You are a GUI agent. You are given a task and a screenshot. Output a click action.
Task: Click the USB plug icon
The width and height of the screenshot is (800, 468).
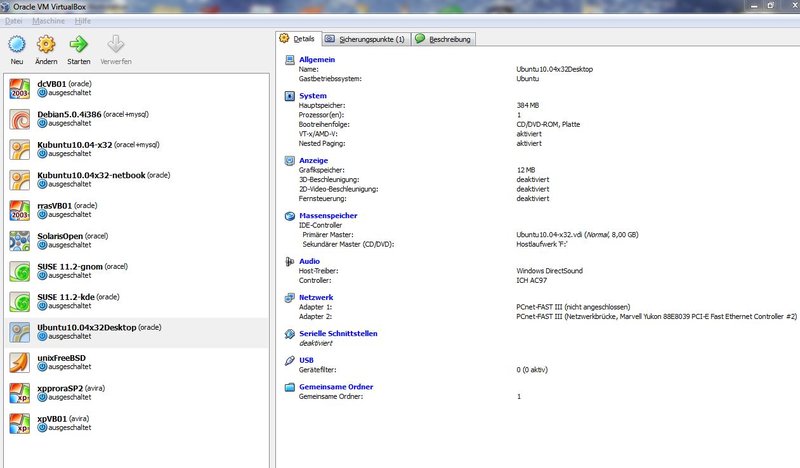(290, 360)
